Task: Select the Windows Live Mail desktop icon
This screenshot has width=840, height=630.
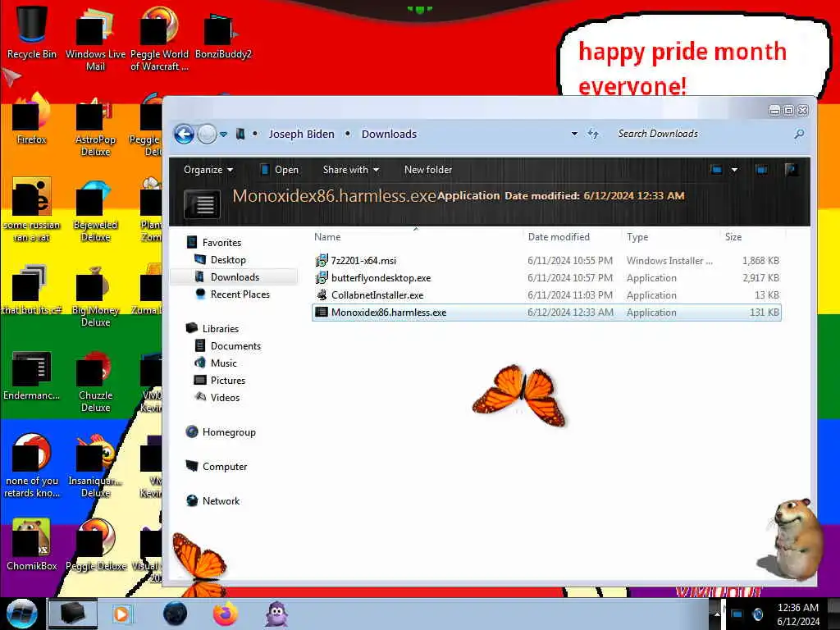Action: [95, 39]
